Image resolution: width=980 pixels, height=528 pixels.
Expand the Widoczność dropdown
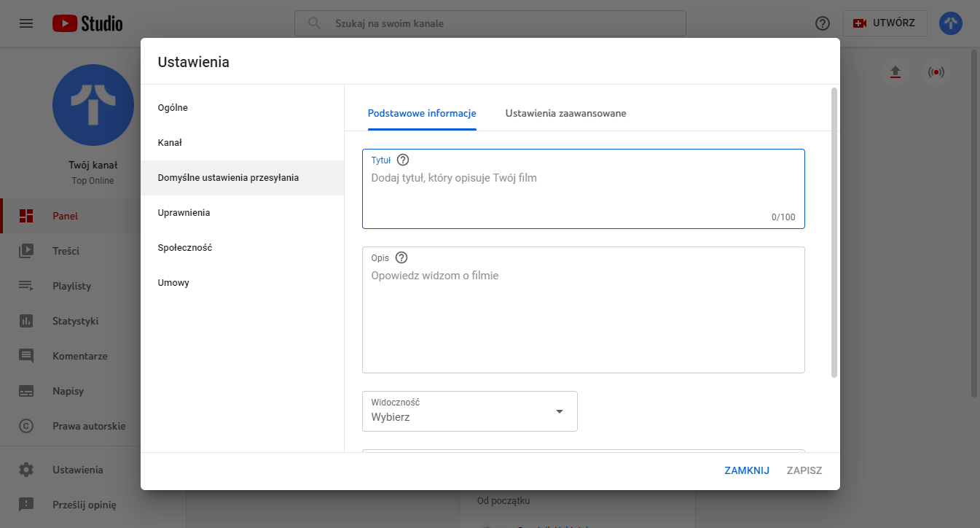[470, 411]
